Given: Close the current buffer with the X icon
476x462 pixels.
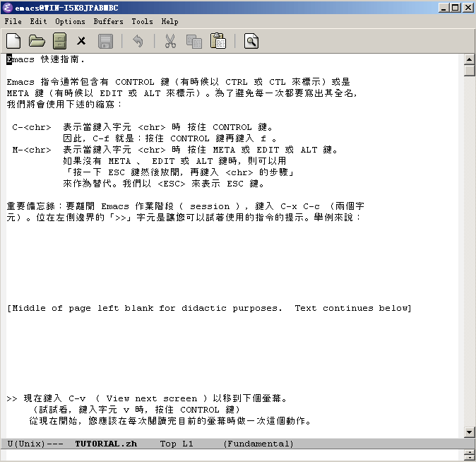Looking at the screenshot, I should [81, 41].
